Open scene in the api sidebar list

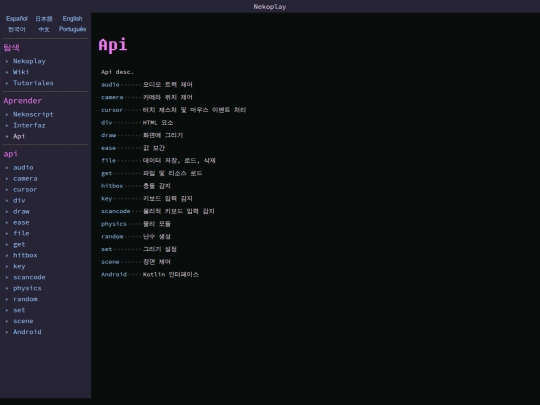[x=23, y=321]
